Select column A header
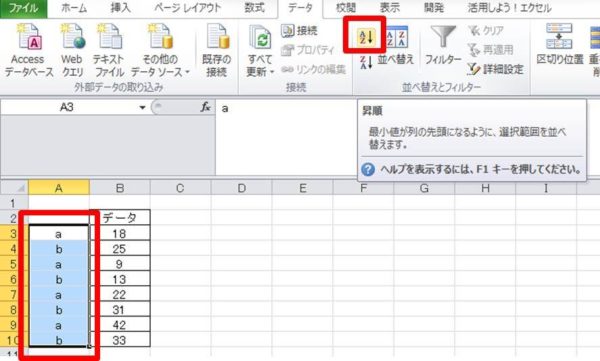This screenshot has height=361, width=600. (x=59, y=188)
